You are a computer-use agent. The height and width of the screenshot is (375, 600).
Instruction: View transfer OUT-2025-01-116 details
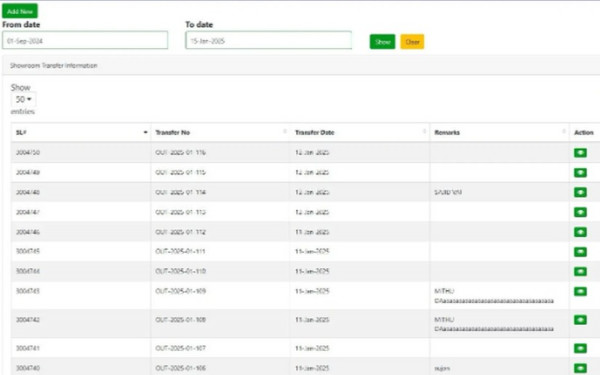click(x=580, y=153)
